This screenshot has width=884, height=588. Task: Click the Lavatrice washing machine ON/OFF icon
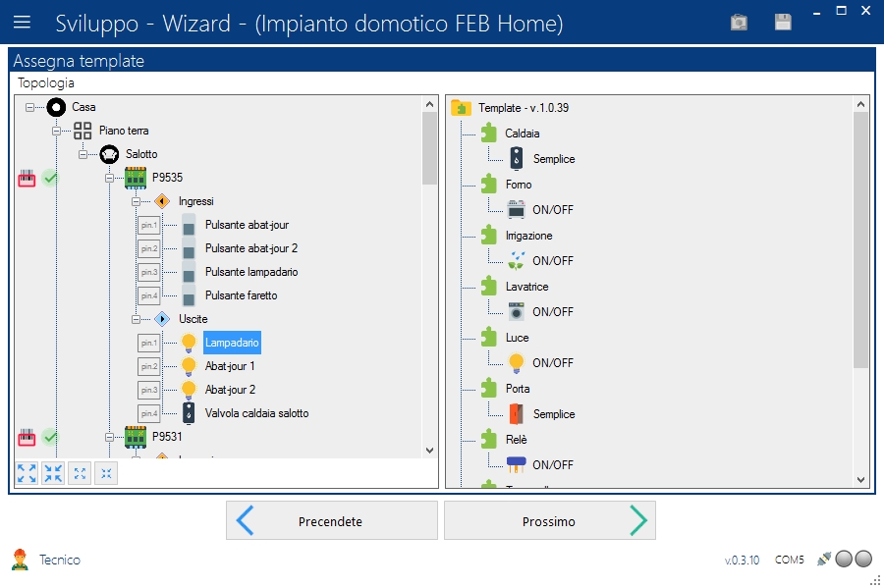[x=516, y=311]
